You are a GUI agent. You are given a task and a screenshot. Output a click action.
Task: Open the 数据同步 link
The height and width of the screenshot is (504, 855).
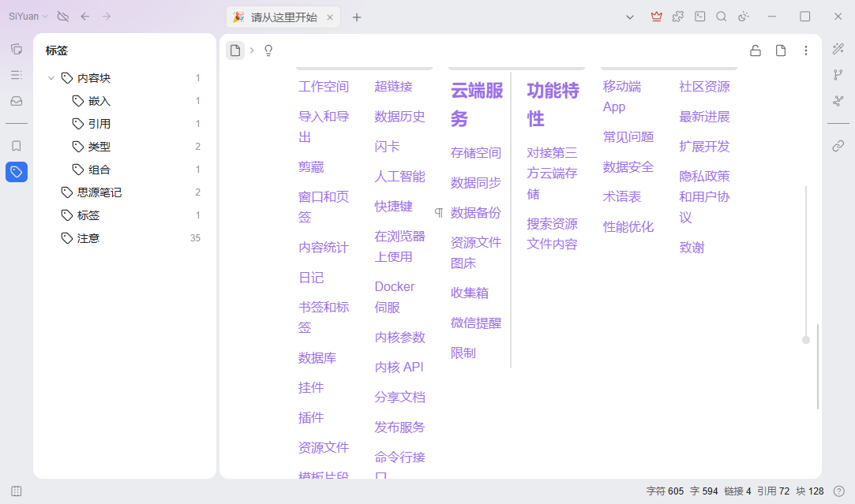(x=475, y=182)
